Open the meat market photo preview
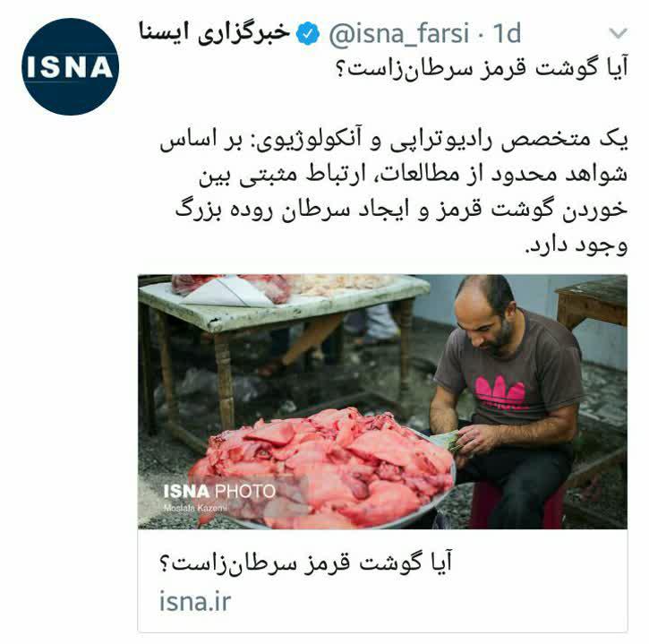Screen dimensions: 649x644 click(382, 401)
